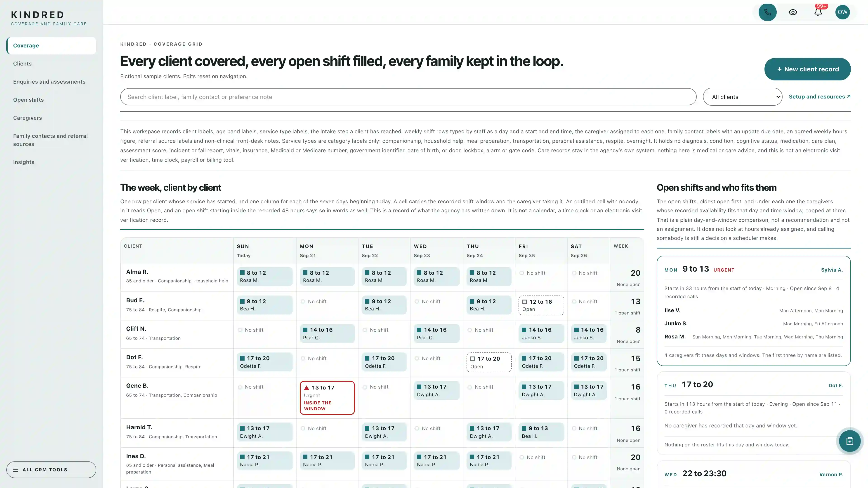The height and width of the screenshot is (488, 868).
Task: Select Gene B. urgent Monday 13 to 17 shift
Action: coord(327,397)
